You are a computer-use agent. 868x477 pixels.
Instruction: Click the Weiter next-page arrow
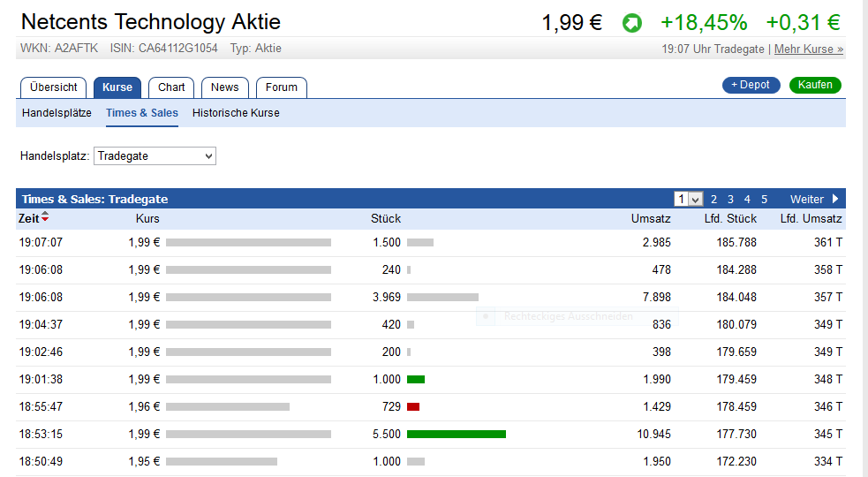point(834,199)
